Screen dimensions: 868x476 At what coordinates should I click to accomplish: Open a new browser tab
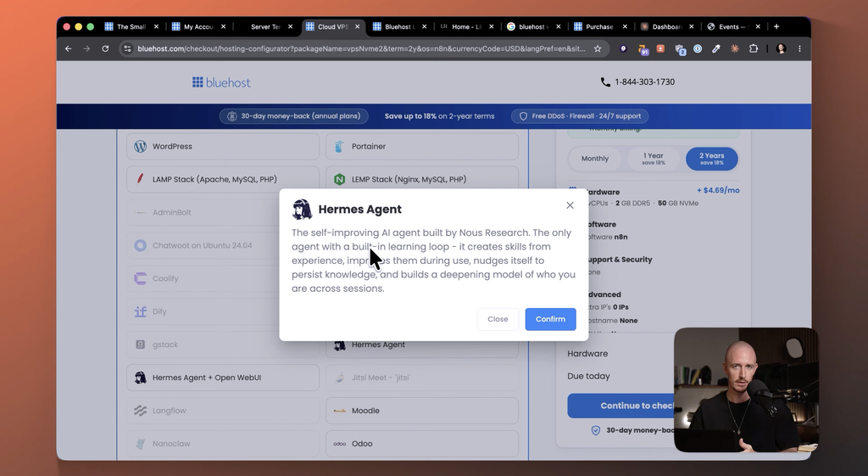[x=776, y=26]
